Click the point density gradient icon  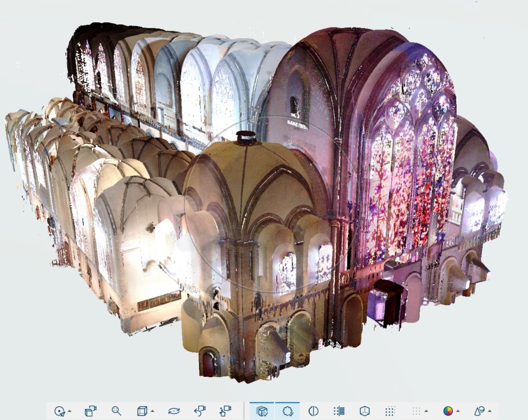click(x=339, y=411)
